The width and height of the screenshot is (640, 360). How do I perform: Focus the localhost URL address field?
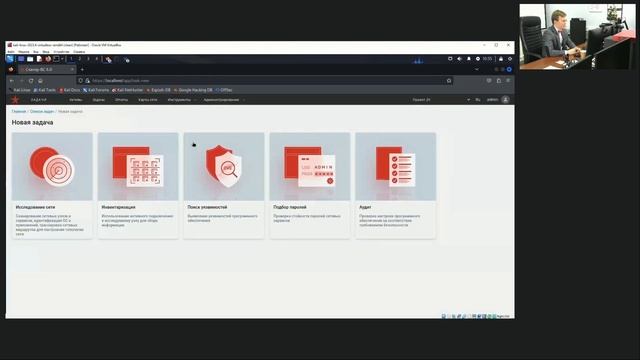pos(265,81)
